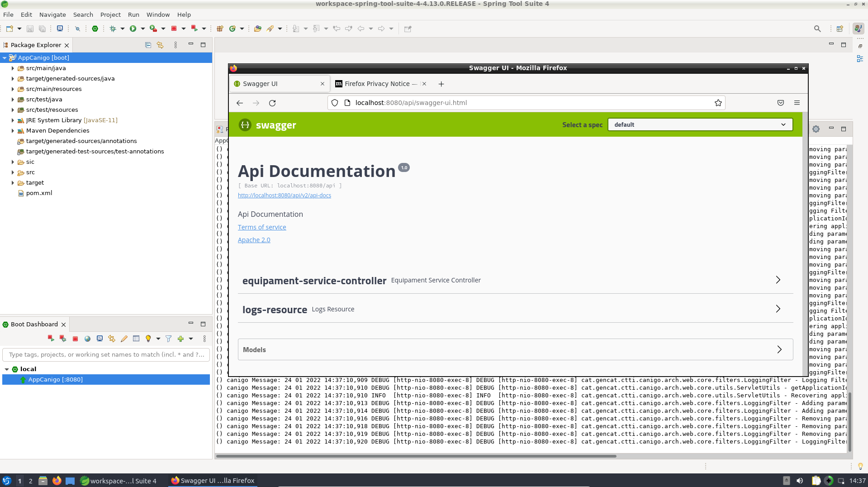The height and width of the screenshot is (487, 868).
Task: Click (Re)start icon in Boot Dashboard
Action: (x=51, y=339)
